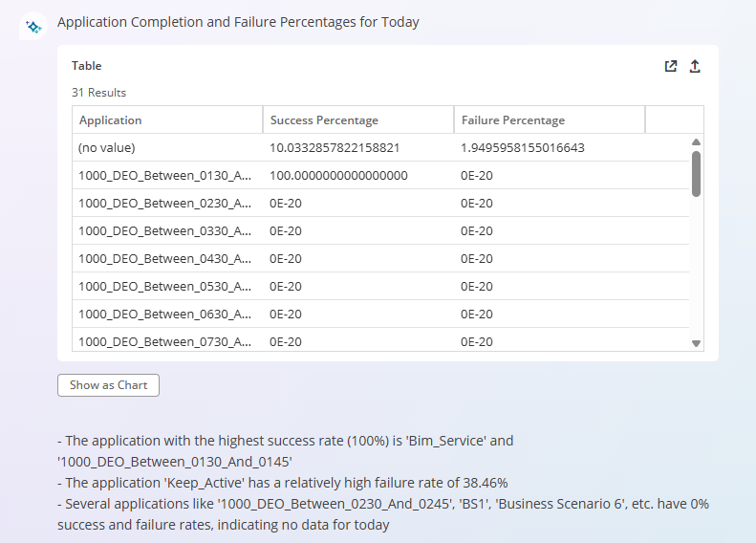Click success value 100.0000000000000000

point(338,176)
